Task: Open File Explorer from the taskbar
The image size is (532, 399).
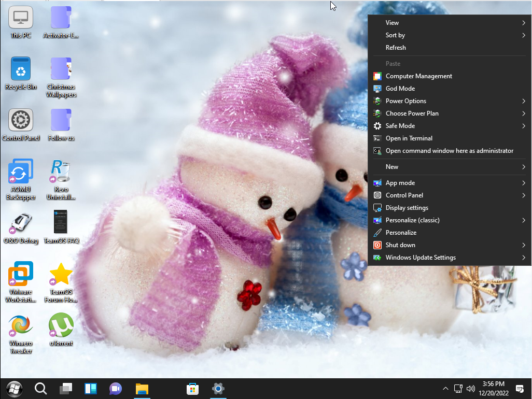Action: (x=142, y=389)
